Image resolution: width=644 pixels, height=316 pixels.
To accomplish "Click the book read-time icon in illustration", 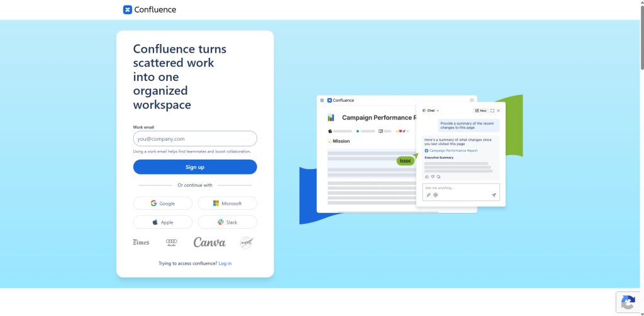I will point(380,131).
